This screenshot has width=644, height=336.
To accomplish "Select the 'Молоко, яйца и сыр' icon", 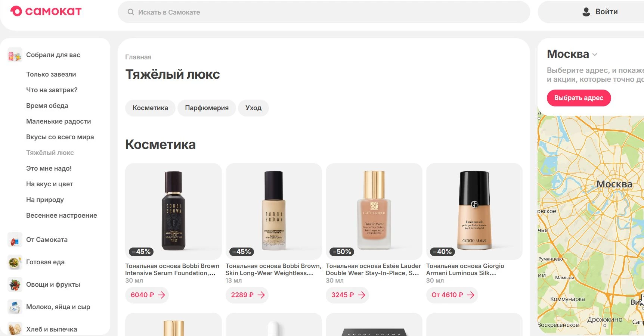I will pyautogui.click(x=15, y=307).
